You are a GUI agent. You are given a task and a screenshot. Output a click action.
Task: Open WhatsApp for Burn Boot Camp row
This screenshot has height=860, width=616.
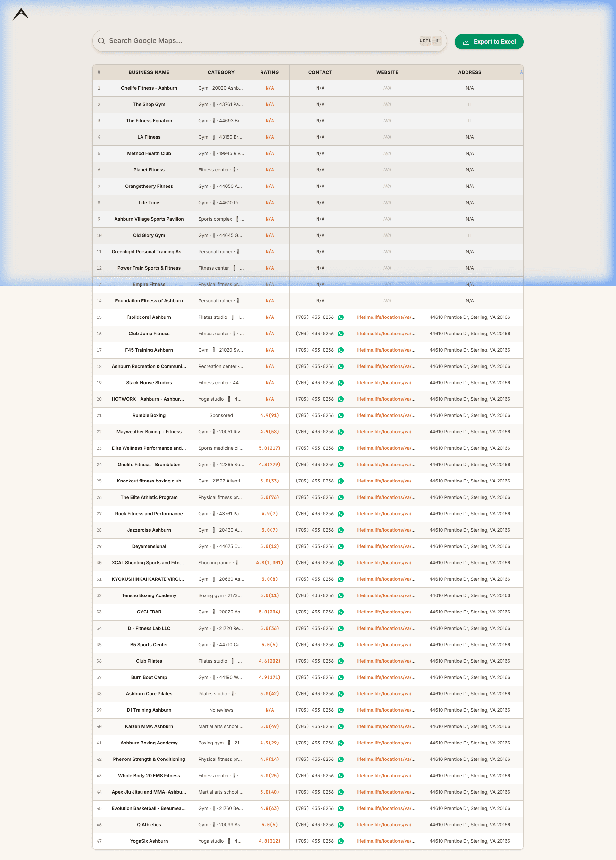(x=341, y=678)
